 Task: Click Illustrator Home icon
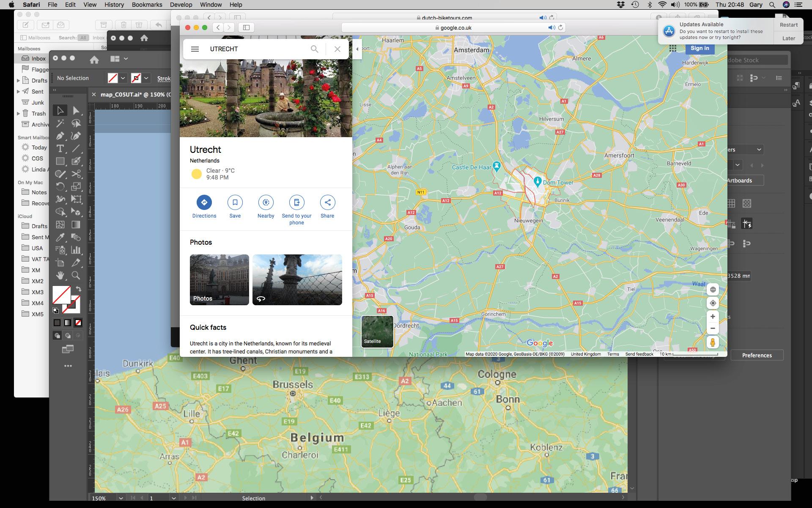pos(94,59)
